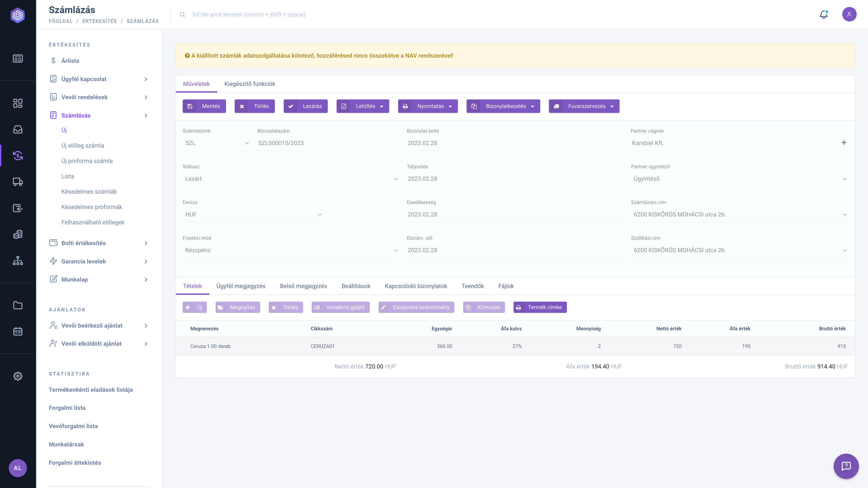Open the calendar icon in sidebar
868x488 pixels.
[18, 331]
